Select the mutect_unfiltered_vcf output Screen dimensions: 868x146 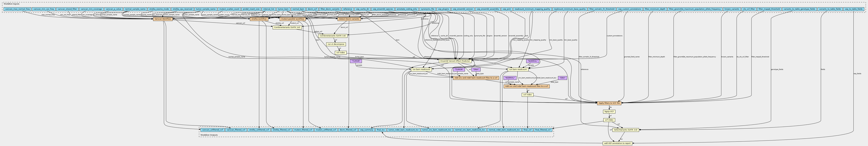click(x=325, y=130)
